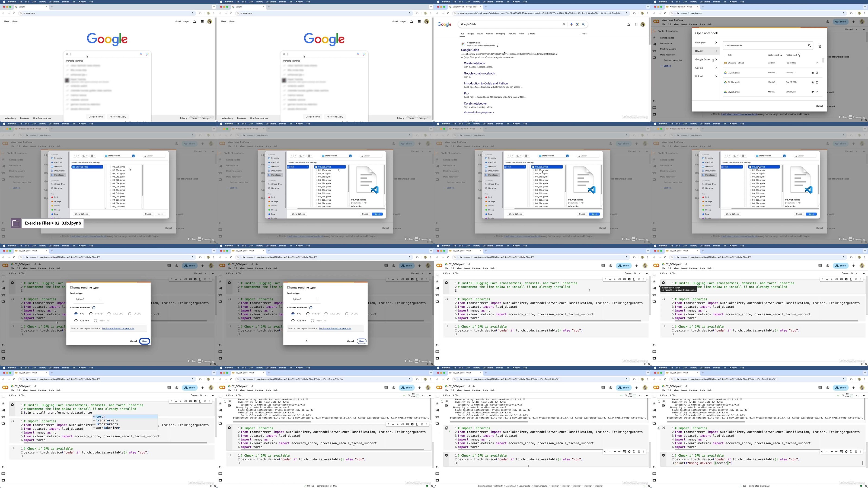
Task: Open Python 3 runtime dropdown, focus-ringed Save dialog
Action: point(88,299)
